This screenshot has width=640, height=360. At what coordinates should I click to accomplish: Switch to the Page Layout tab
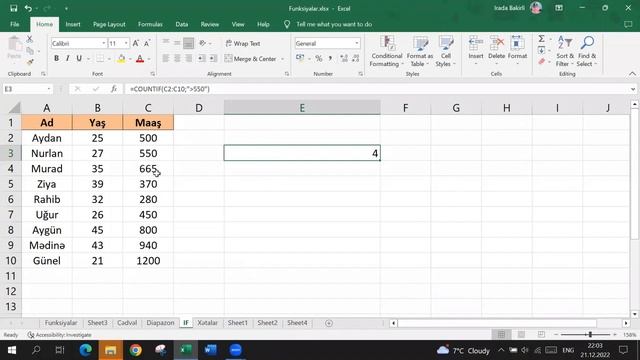point(109,24)
